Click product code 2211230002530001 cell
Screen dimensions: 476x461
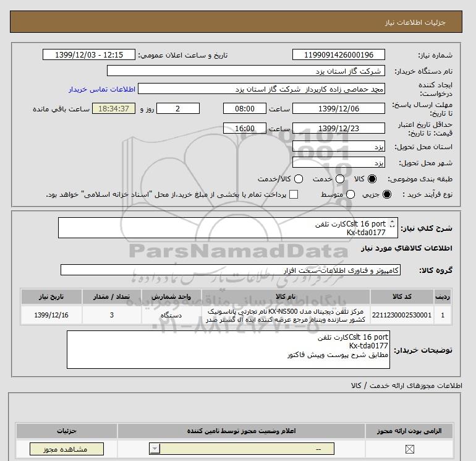[x=402, y=315]
